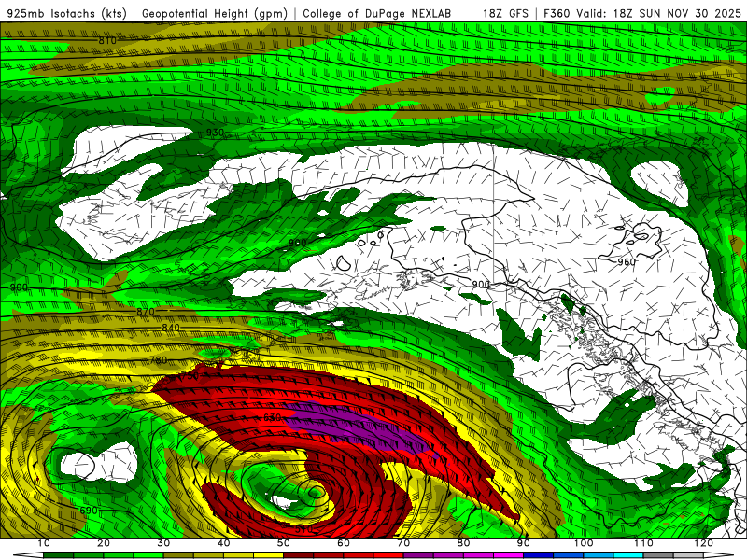The image size is (747, 560).
Task: Click the color scale value 30
Action: point(163,543)
